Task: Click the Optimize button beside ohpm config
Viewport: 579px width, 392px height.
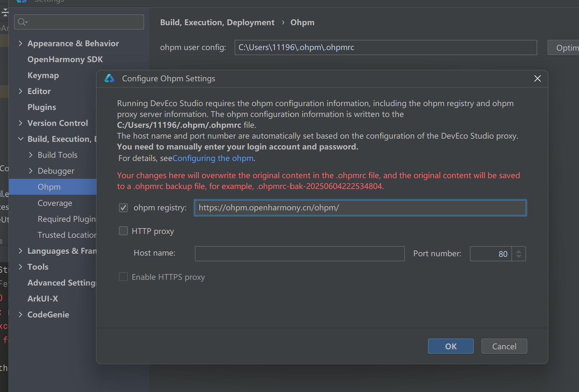Action: [x=563, y=48]
